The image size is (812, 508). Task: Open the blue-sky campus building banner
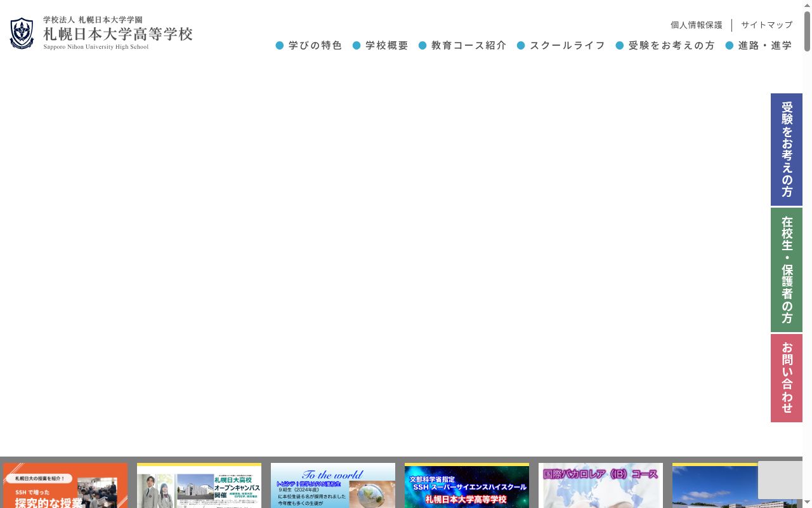click(x=715, y=485)
